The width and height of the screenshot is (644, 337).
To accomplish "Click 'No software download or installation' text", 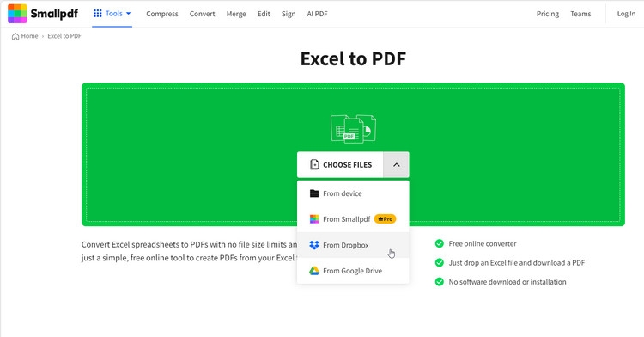I will tap(507, 282).
